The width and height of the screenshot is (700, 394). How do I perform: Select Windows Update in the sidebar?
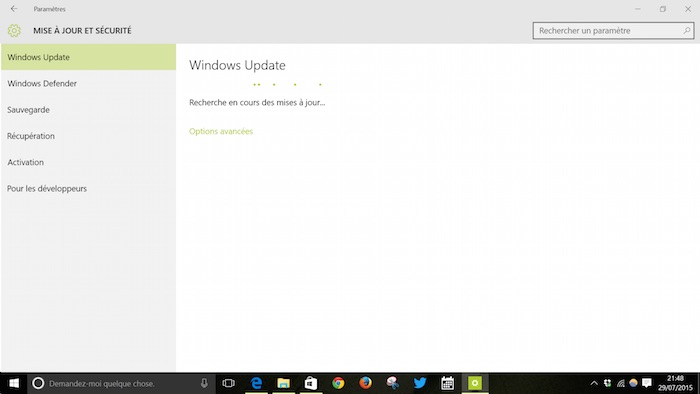pos(88,57)
